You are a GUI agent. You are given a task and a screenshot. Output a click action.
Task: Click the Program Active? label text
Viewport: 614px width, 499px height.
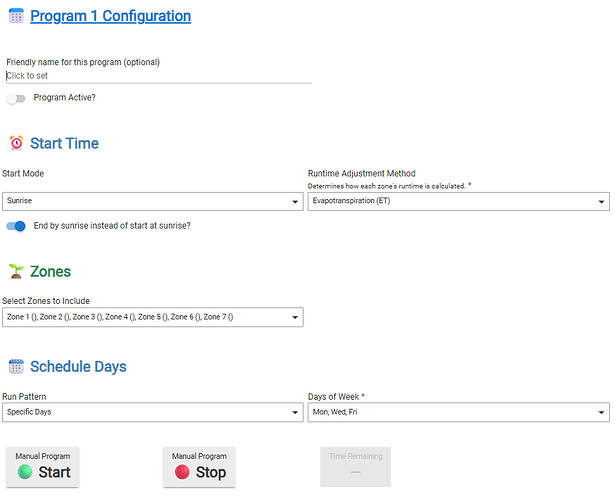point(65,98)
